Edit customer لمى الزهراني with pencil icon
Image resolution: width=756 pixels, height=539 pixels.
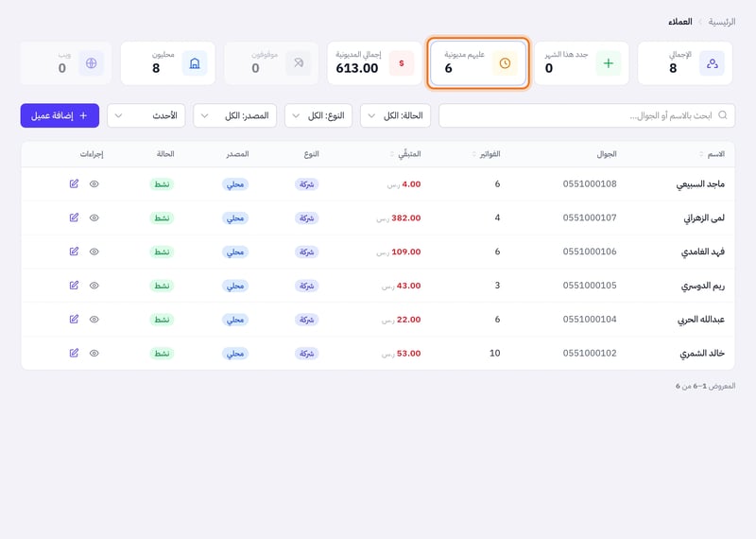click(x=74, y=217)
